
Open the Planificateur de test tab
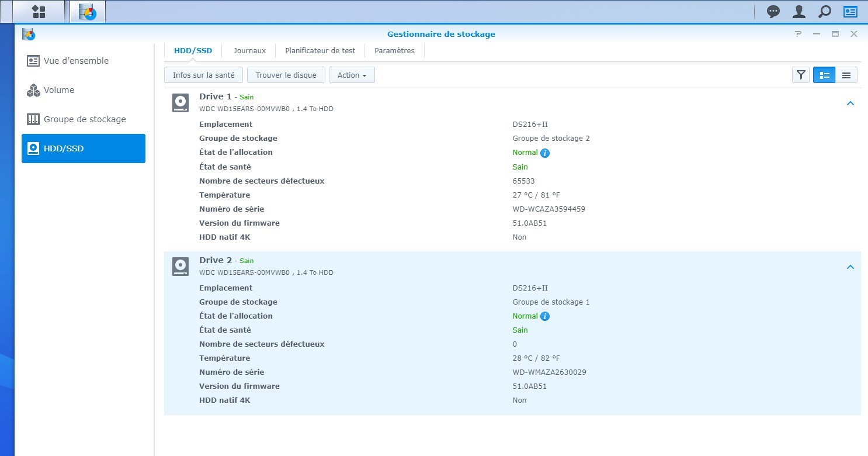pos(320,51)
